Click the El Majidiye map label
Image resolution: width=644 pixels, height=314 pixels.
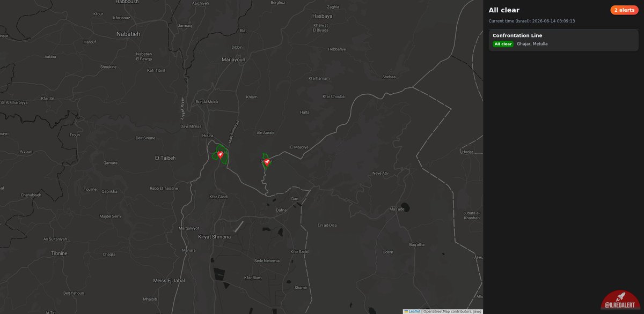(x=299, y=147)
